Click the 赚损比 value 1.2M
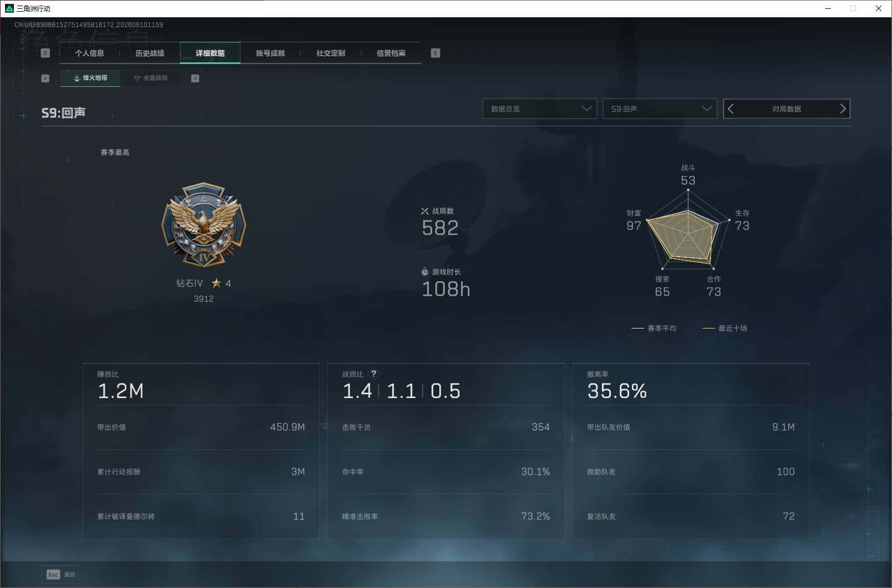This screenshot has height=588, width=892. tap(121, 391)
